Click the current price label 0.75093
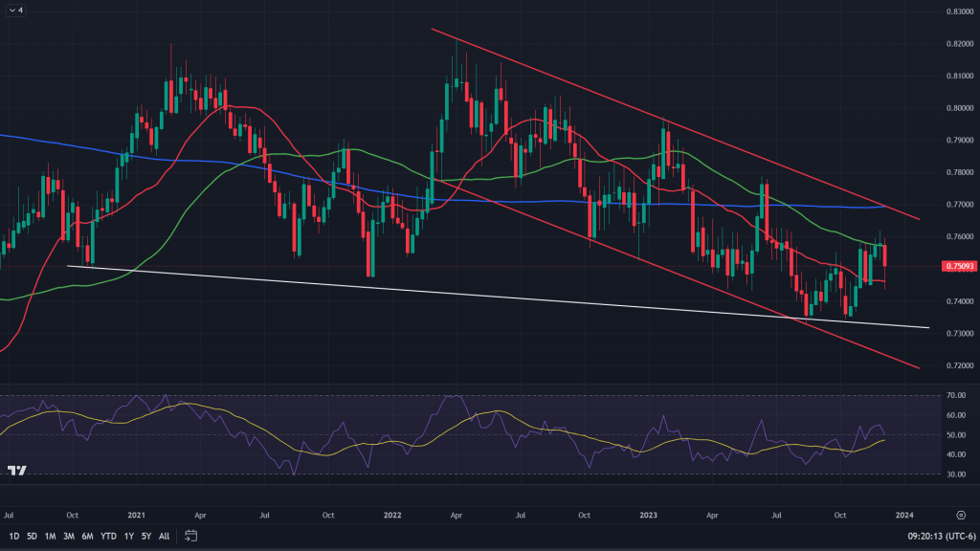The image size is (980, 551). 958,266
